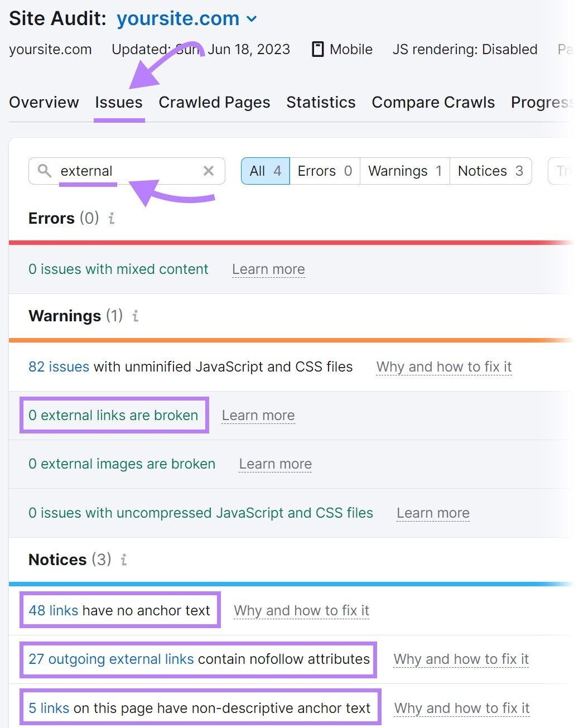Click the search magnifier icon
The width and height of the screenshot is (579, 728).
[45, 171]
